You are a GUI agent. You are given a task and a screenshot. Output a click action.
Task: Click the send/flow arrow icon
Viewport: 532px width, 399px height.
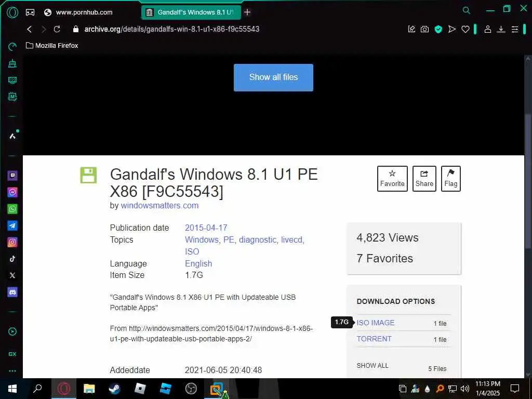452,29
